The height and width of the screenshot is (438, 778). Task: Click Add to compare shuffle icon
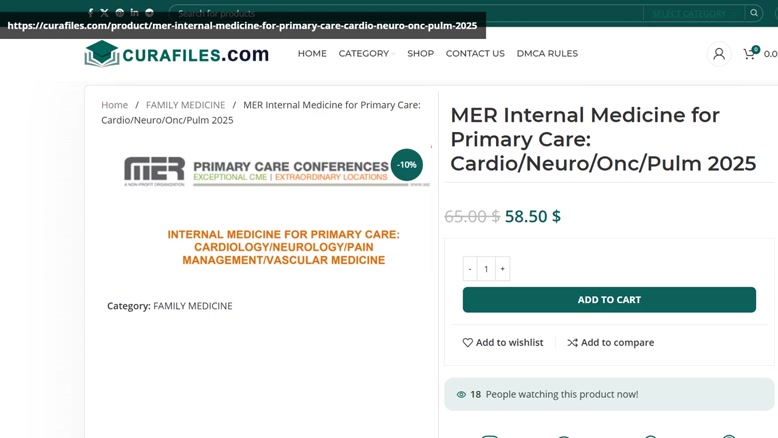coord(573,342)
